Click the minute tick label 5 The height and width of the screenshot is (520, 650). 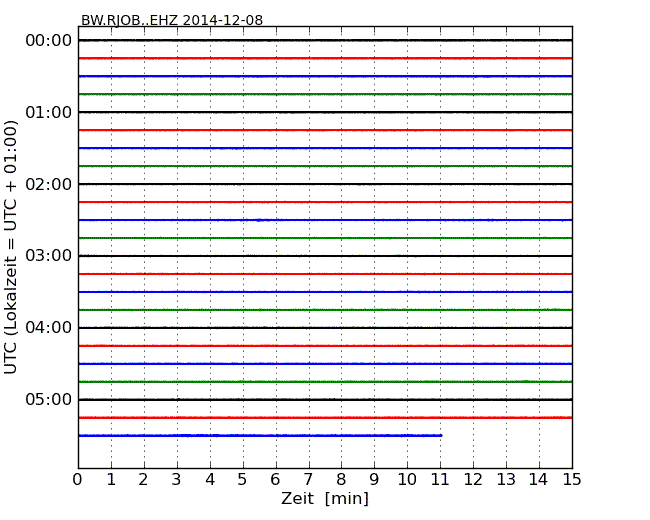242,480
